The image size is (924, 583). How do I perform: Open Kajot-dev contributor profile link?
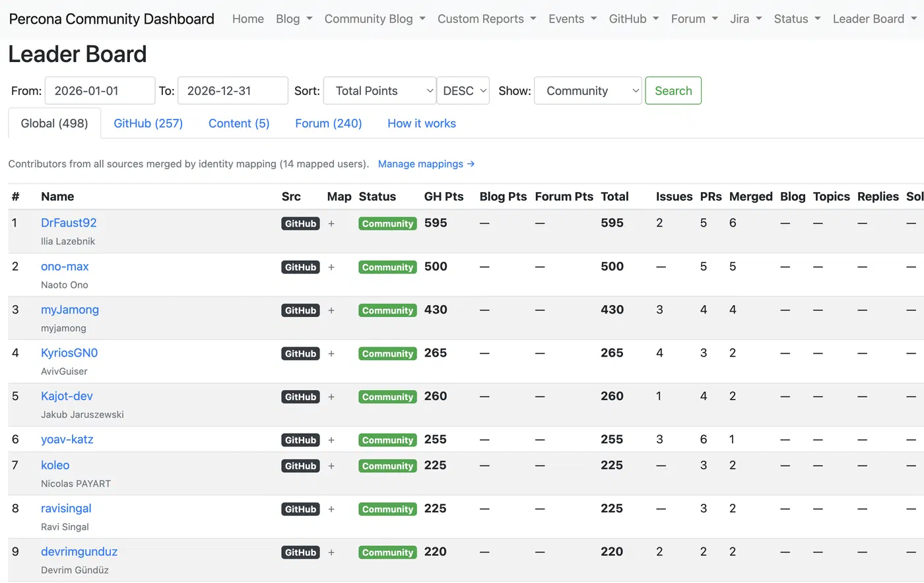[x=67, y=396]
